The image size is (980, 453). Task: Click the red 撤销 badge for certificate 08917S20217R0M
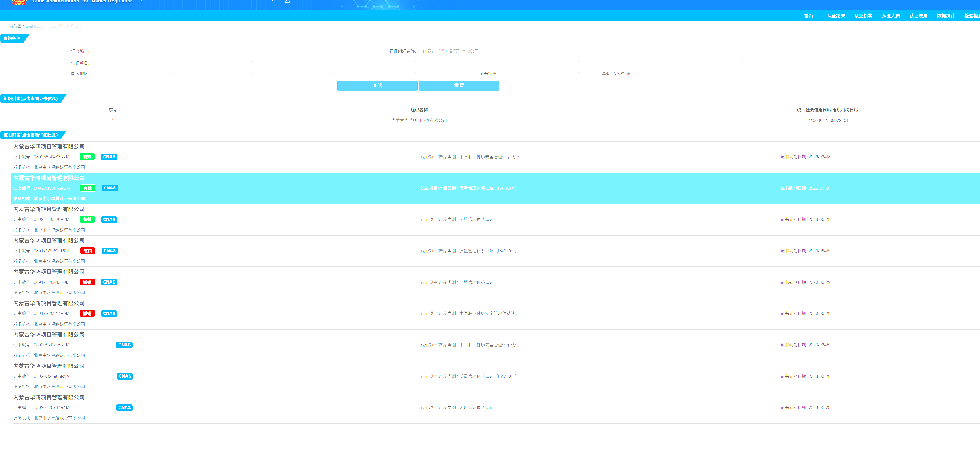(x=87, y=314)
